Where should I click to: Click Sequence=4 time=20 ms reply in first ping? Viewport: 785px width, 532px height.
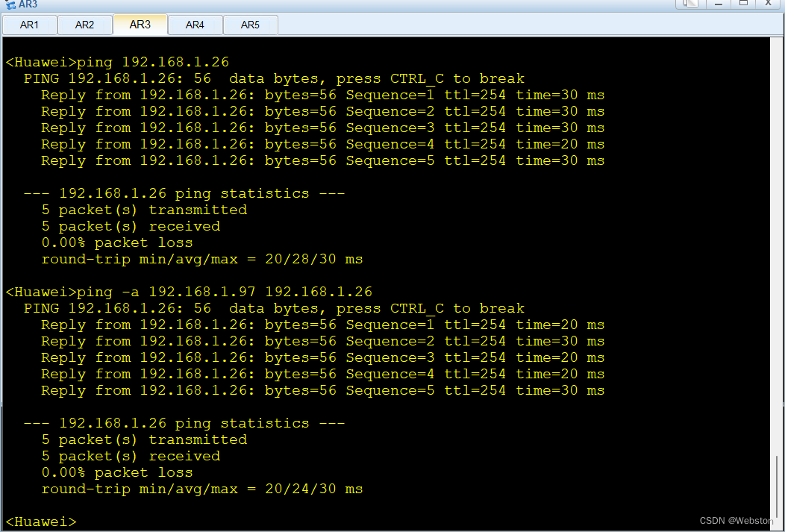[322, 144]
